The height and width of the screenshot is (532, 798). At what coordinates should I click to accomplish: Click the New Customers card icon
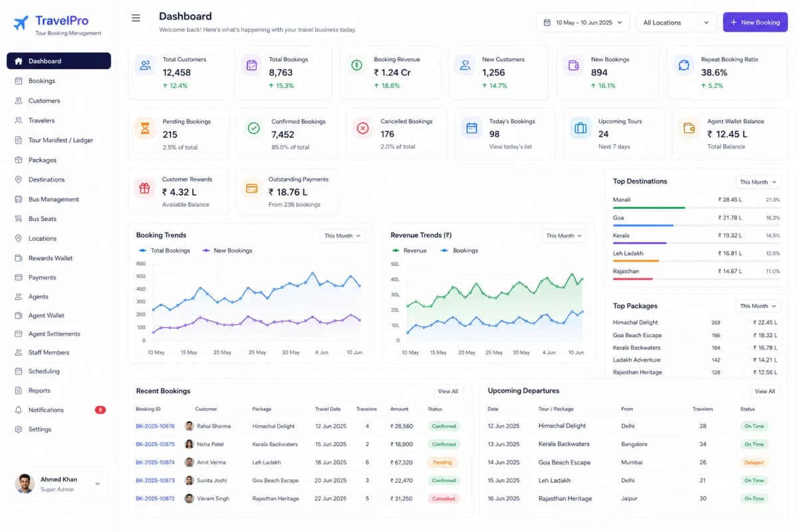tap(465, 65)
